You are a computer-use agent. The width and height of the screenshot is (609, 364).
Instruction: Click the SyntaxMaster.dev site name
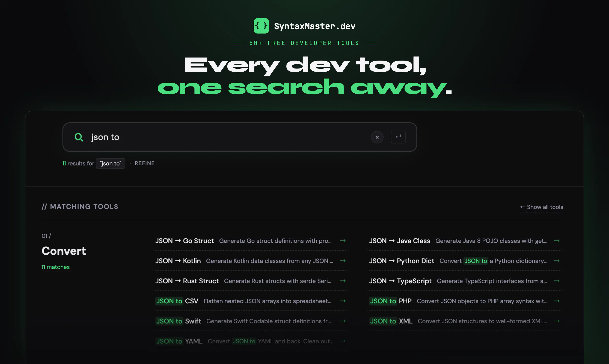(315, 26)
